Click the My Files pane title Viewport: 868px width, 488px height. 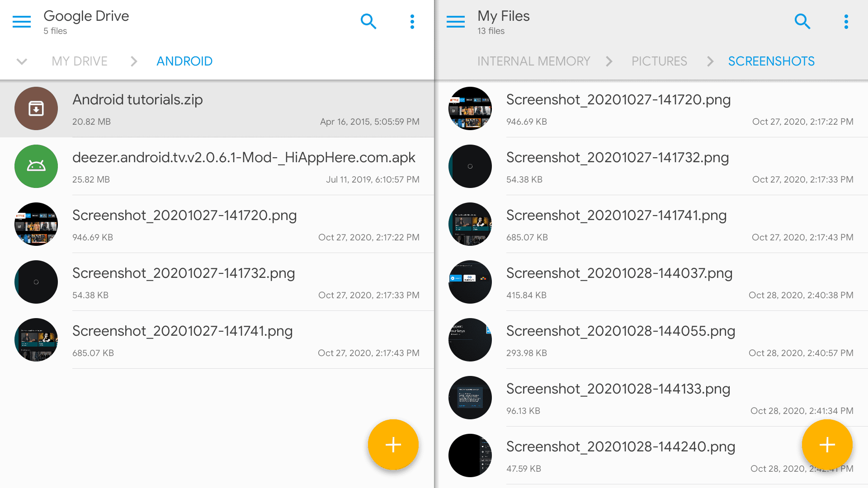coord(504,16)
